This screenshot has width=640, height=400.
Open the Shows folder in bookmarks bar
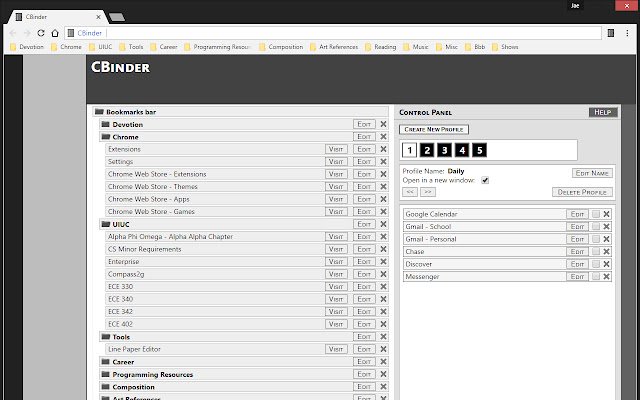point(505,47)
